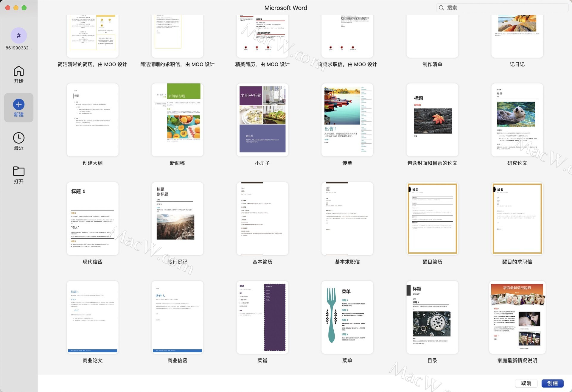
Task: Select the 商业信函 template thumbnail
Action: pyautogui.click(x=178, y=317)
